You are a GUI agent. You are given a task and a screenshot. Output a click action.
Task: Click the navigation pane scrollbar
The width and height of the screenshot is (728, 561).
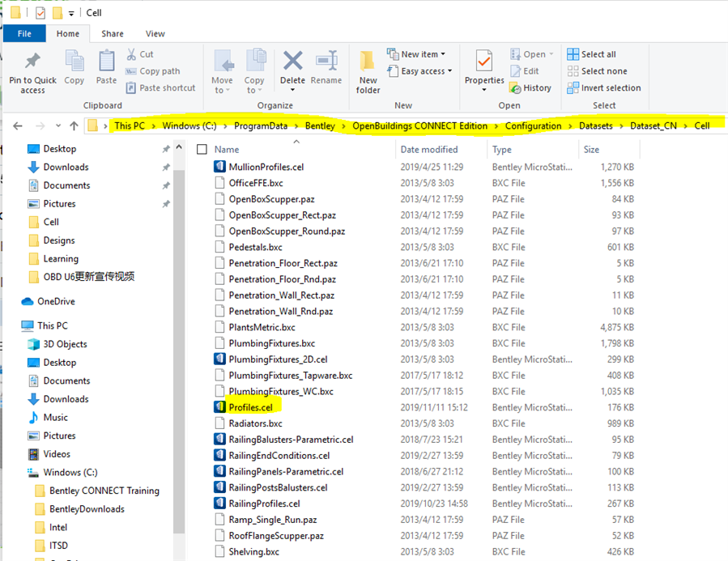(x=179, y=351)
